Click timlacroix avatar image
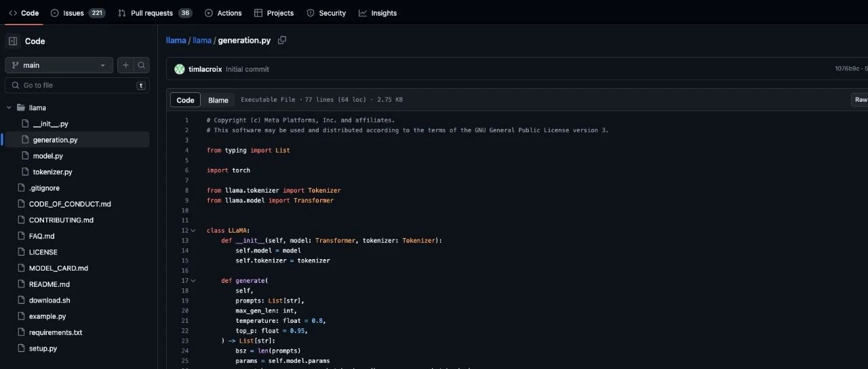The width and height of the screenshot is (868, 369). (x=180, y=69)
